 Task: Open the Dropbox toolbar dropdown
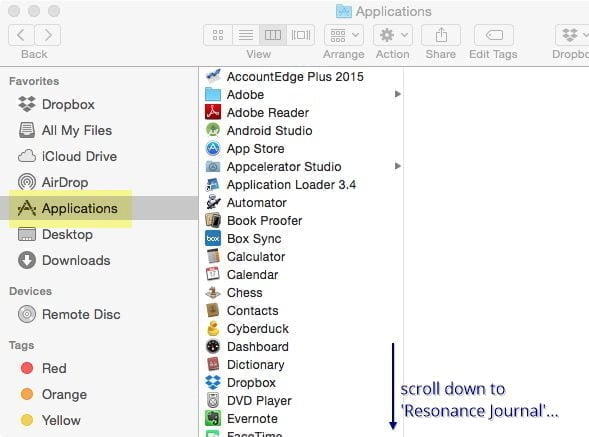pyautogui.click(x=572, y=35)
